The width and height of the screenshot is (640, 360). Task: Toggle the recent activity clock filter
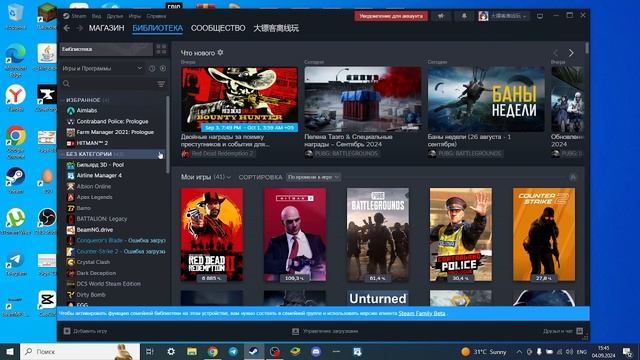[x=152, y=69]
